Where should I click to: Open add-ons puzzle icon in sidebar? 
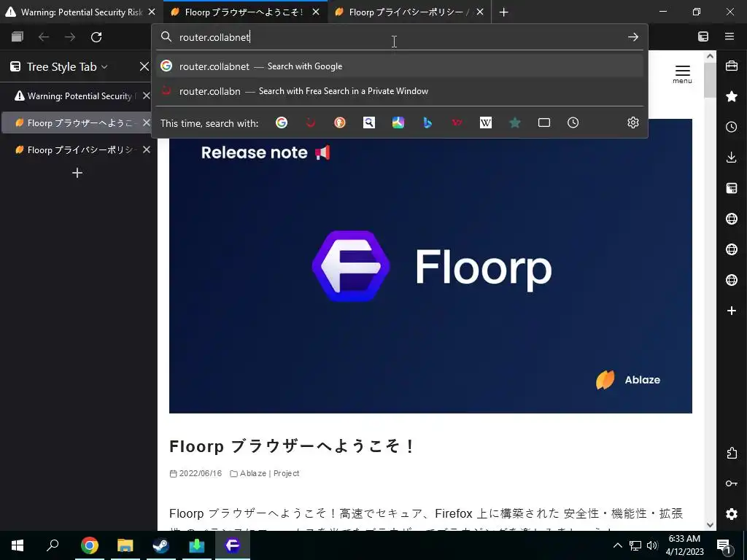(x=732, y=453)
